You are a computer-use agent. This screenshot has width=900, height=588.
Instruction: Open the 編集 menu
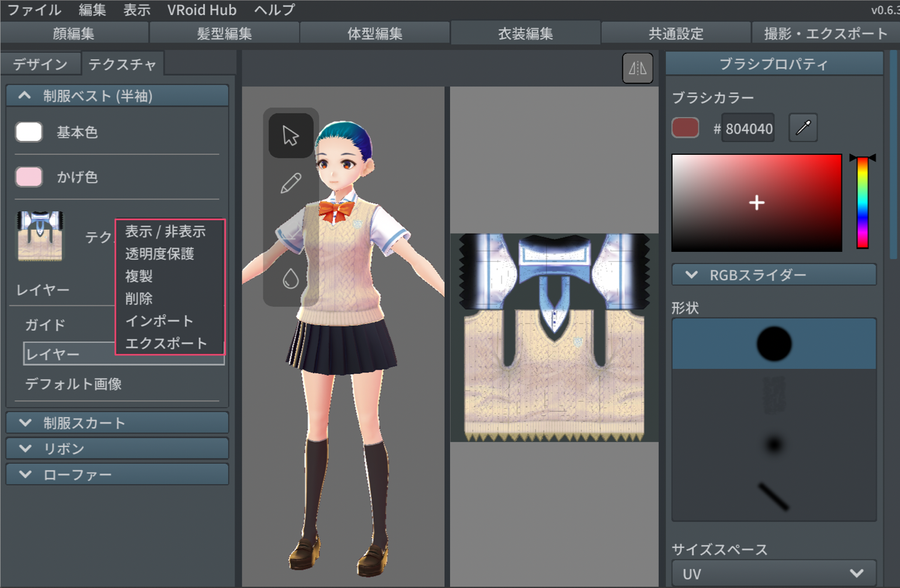point(92,10)
